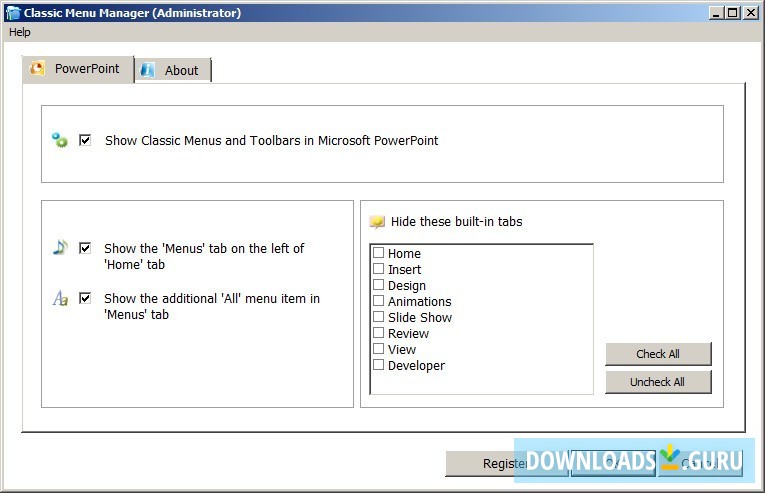
Task: Check the Review tab hide checkbox
Action: [x=378, y=333]
